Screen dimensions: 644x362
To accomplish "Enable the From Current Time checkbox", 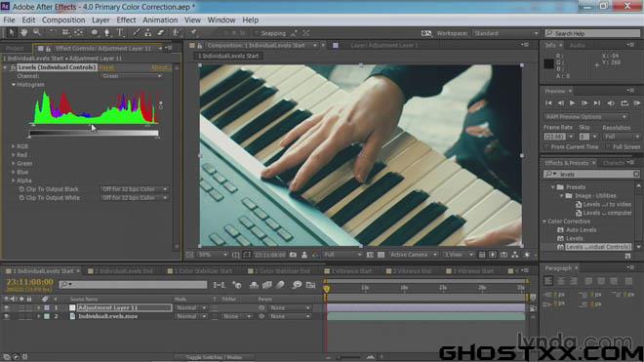I will [546, 146].
